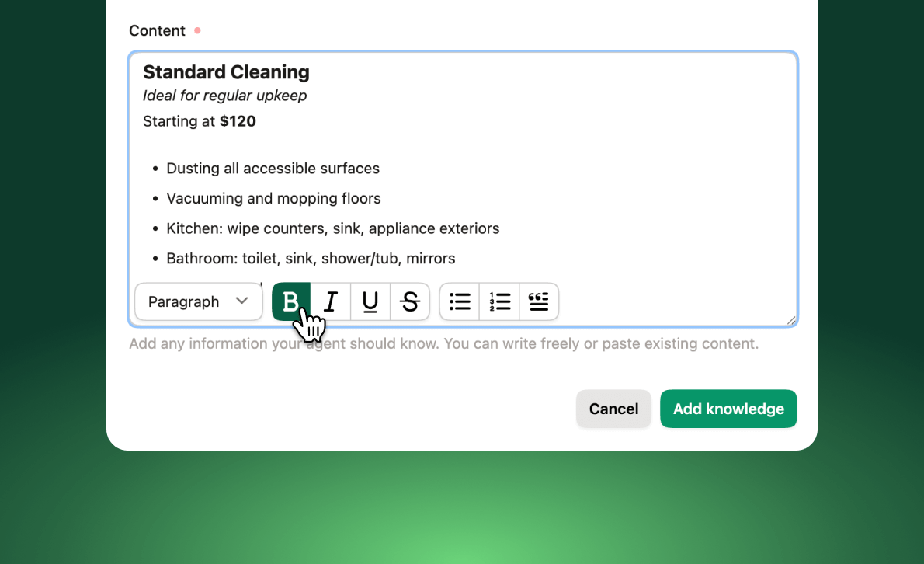
Task: Click the resize handle of the editor
Action: coord(790,320)
